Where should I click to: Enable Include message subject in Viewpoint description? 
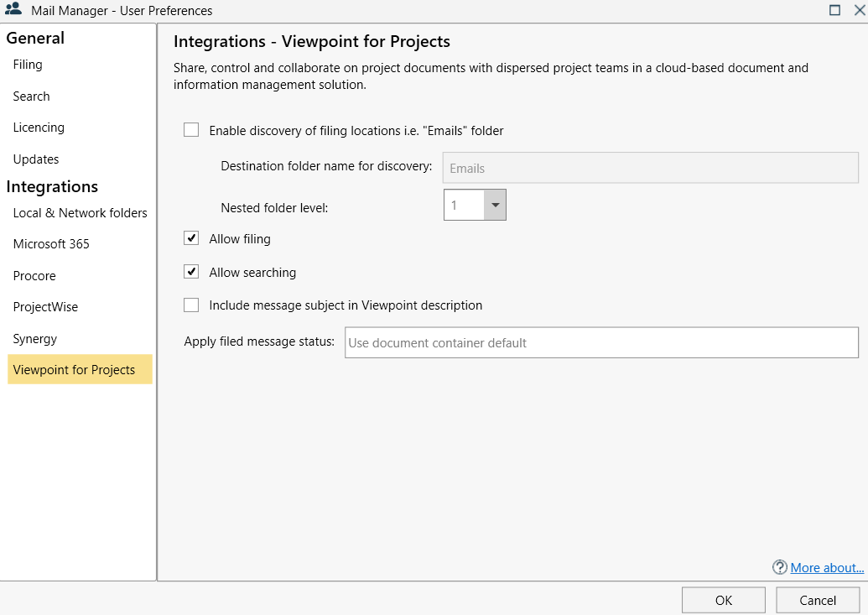tap(191, 305)
